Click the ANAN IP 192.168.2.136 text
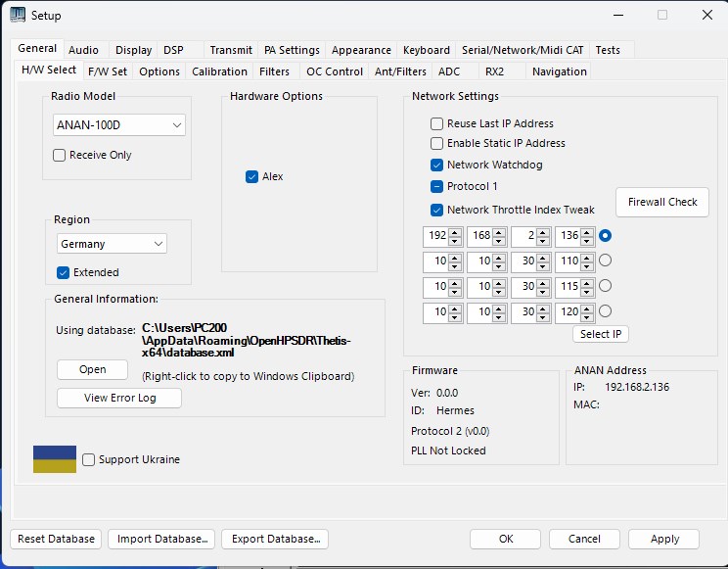This screenshot has height=569, width=728. click(637, 387)
